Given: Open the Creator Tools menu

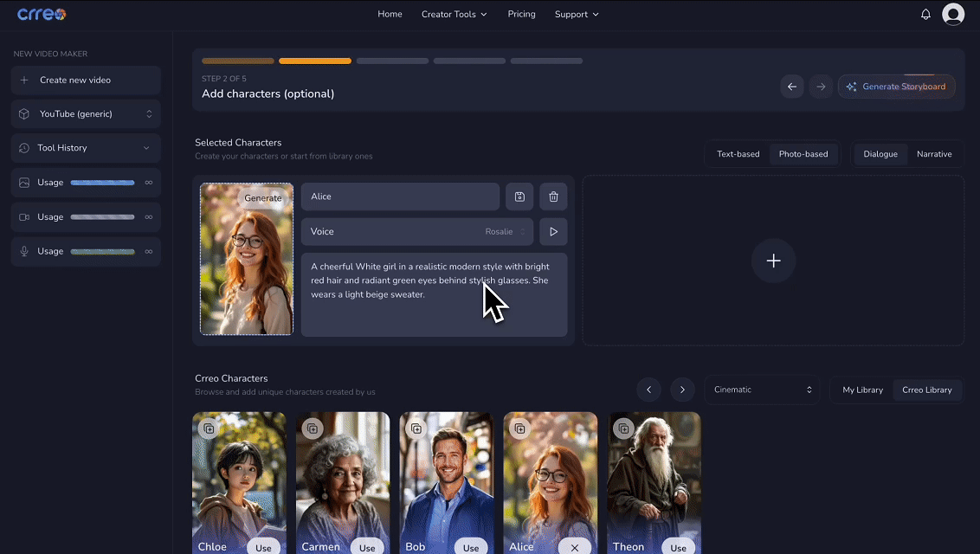Looking at the screenshot, I should (454, 15).
